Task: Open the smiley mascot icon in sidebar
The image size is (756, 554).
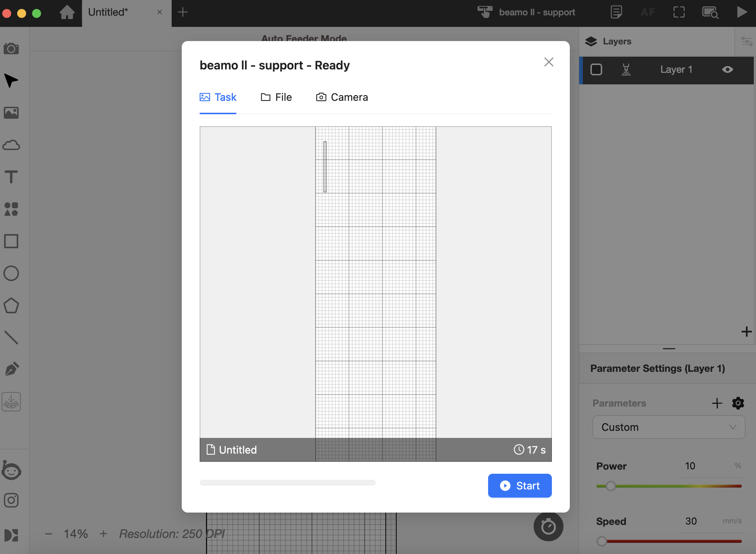Action: pyautogui.click(x=11, y=470)
